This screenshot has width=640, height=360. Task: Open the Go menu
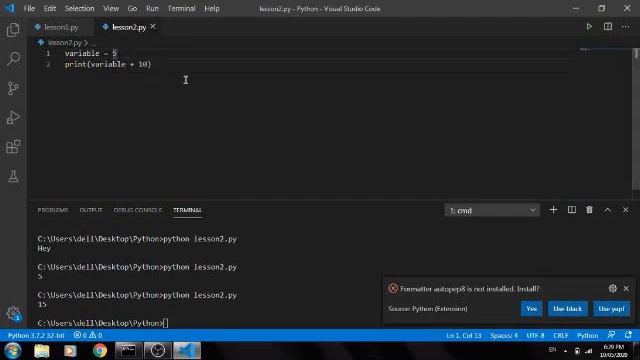click(132, 8)
